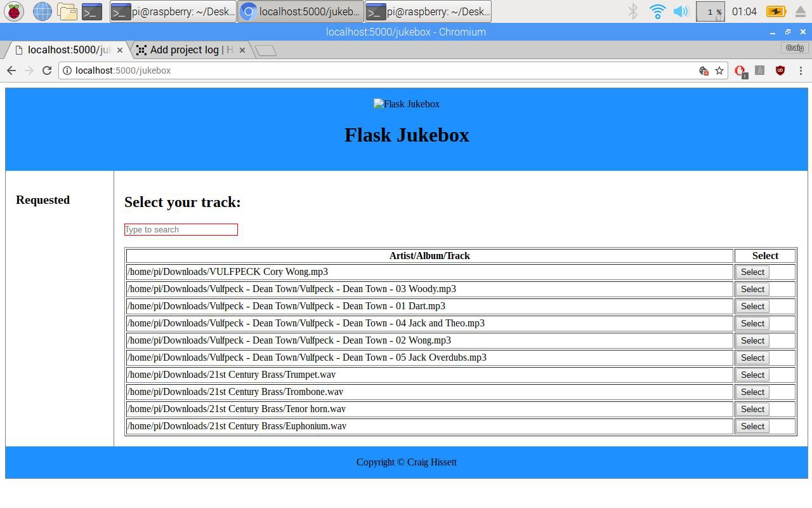Launch the web browser globe icon

coord(42,11)
